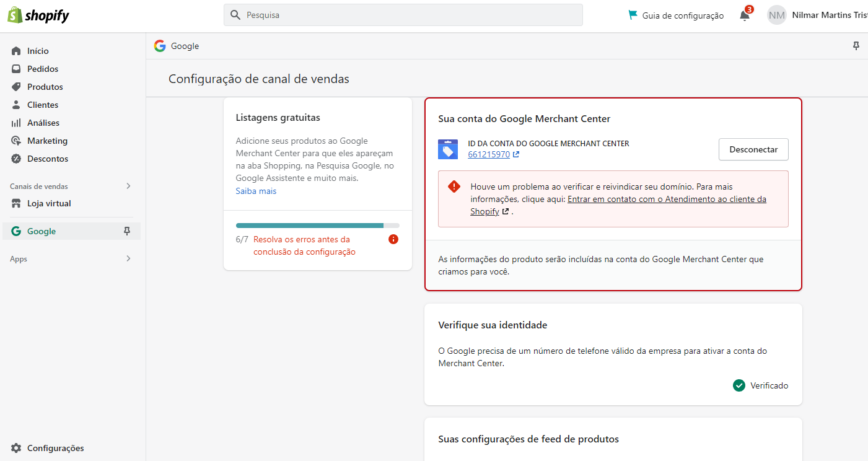Image resolution: width=868 pixels, height=461 pixels.
Task: Click the Produtos tag icon
Action: 16,87
